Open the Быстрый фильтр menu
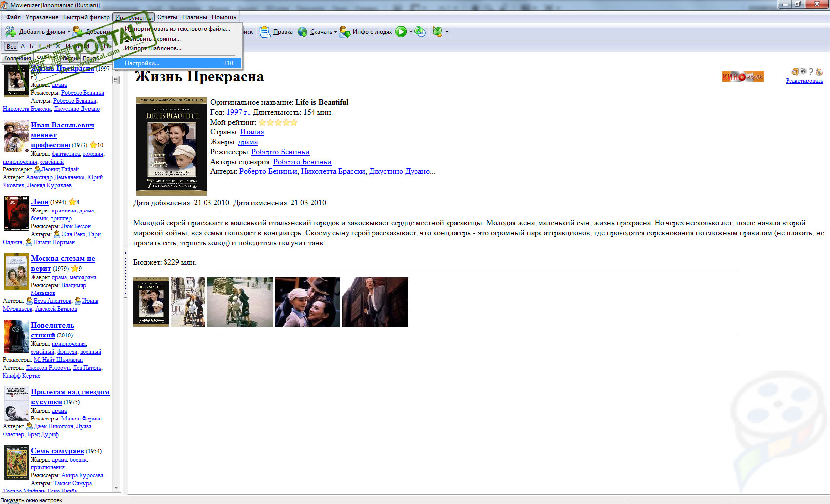This screenshot has width=830, height=504. click(x=86, y=17)
